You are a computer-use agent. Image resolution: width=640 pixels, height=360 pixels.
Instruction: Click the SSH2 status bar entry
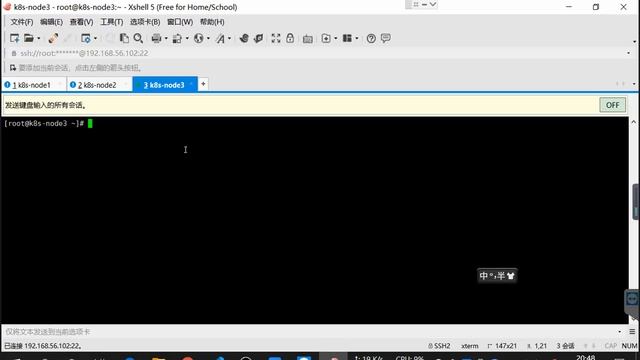pyautogui.click(x=439, y=346)
